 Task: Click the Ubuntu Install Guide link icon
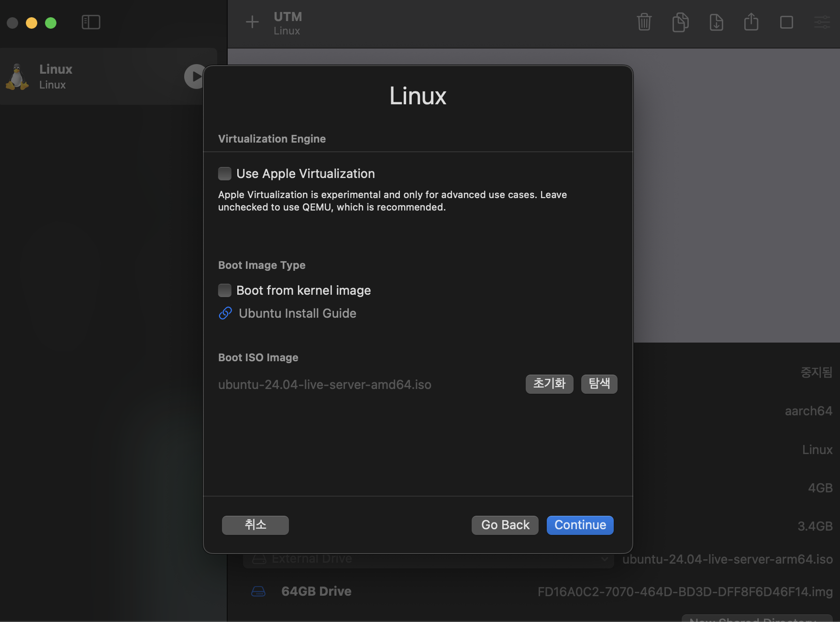pos(225,313)
